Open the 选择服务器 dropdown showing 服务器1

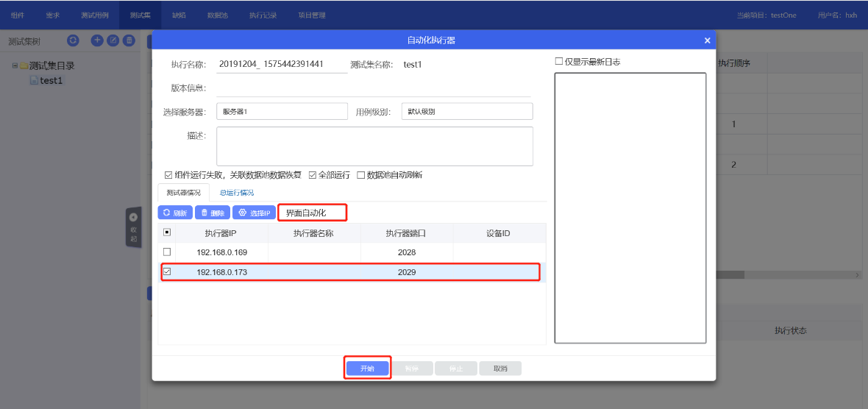(x=282, y=111)
